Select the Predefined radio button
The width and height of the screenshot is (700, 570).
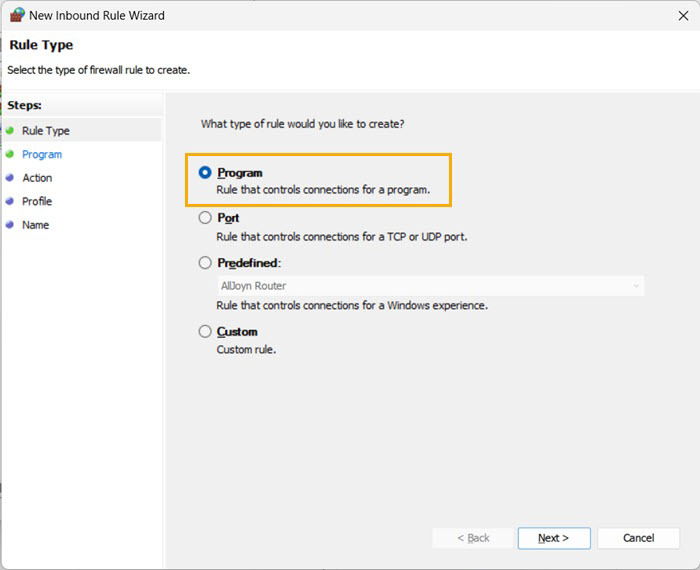click(205, 262)
